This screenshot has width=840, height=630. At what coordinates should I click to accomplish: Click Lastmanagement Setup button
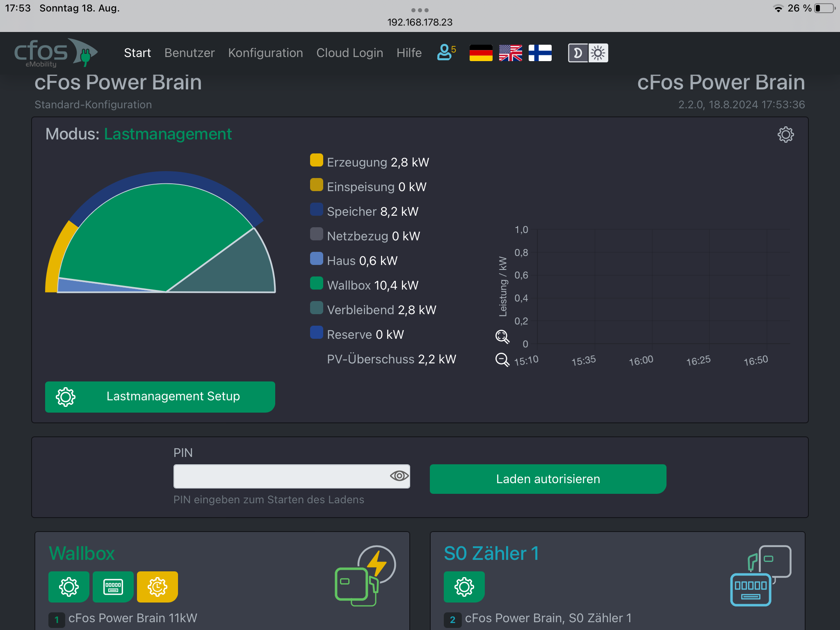point(160,397)
